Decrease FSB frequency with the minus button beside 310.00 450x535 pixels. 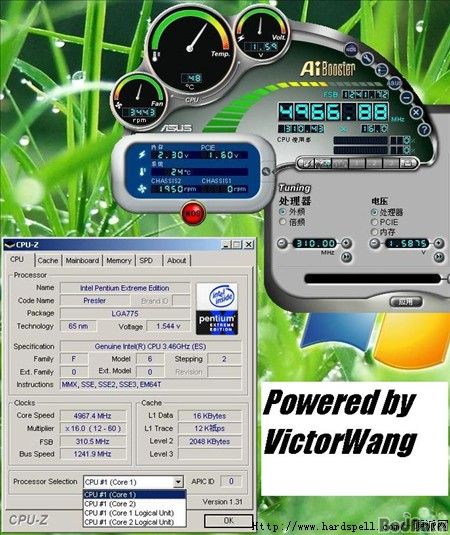tap(282, 243)
